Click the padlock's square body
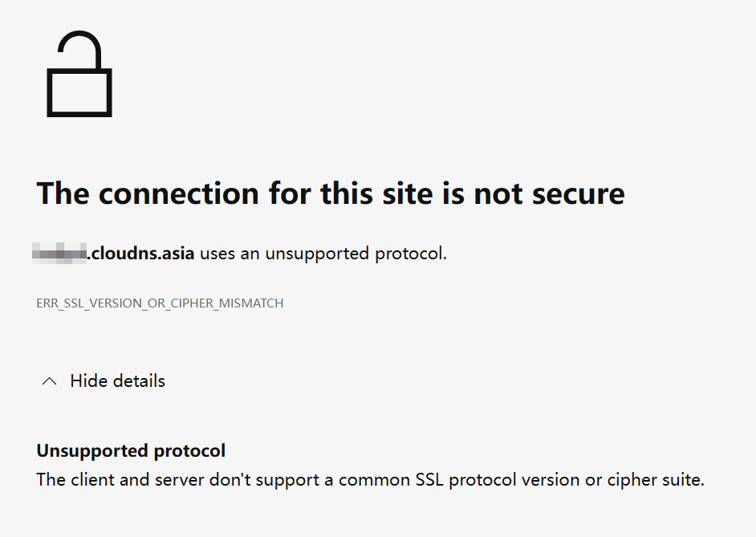Image resolution: width=756 pixels, height=537 pixels. pyautogui.click(x=79, y=92)
